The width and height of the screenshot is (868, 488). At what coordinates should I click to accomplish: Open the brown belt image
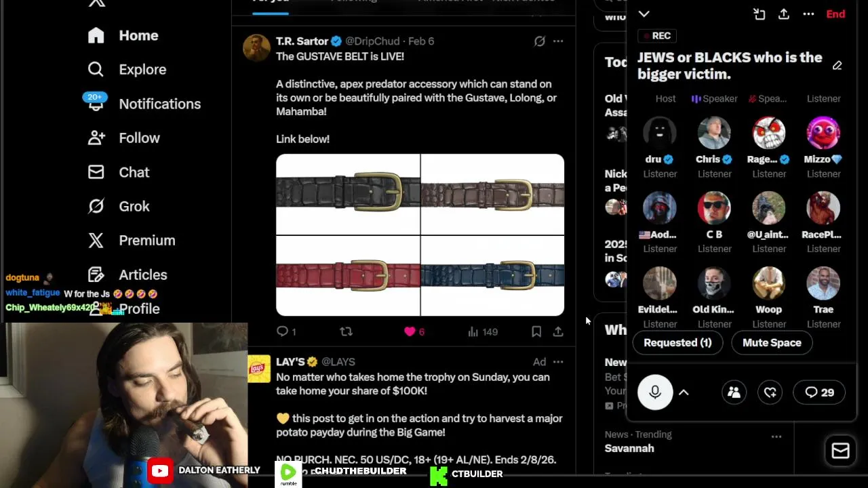492,194
